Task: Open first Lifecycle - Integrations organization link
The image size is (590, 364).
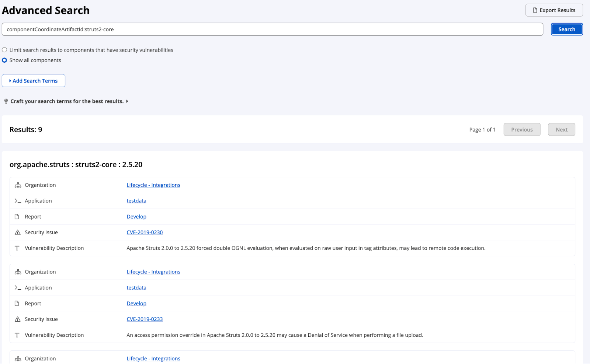Action: click(x=153, y=185)
